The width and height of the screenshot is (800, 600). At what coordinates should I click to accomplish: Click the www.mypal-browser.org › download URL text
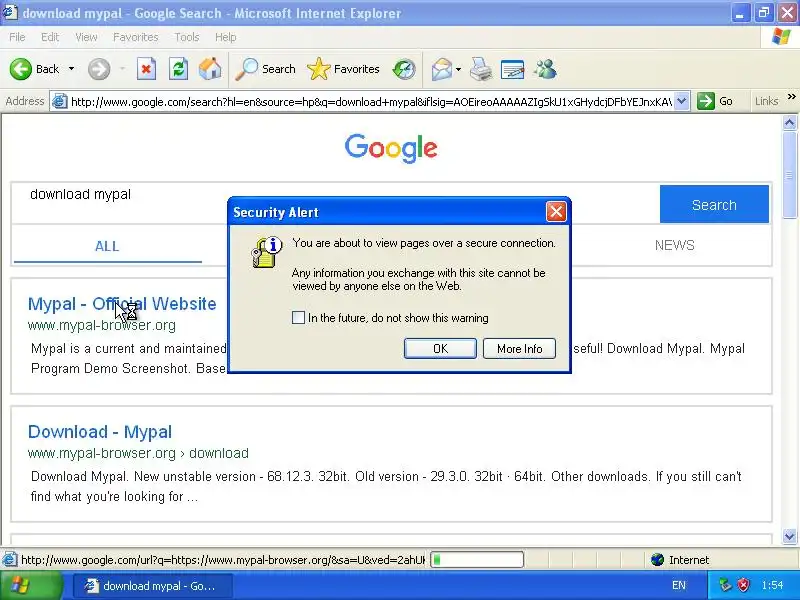[138, 453]
